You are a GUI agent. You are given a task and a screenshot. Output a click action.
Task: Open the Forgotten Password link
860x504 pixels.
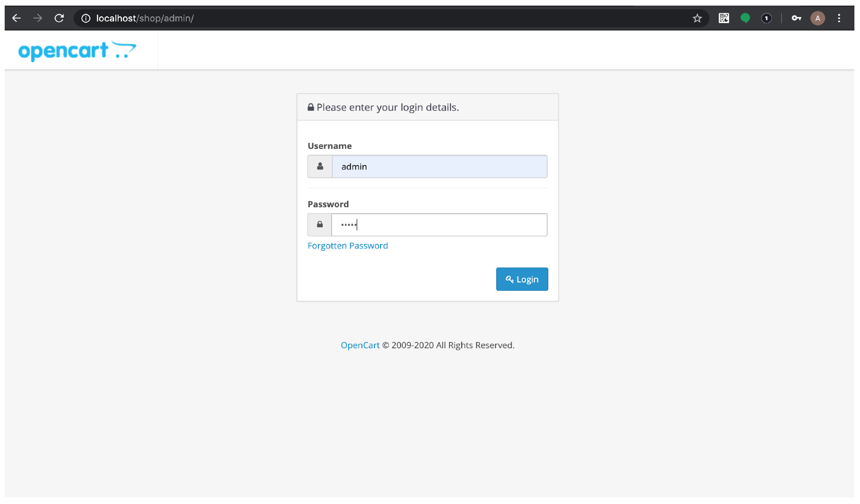[348, 245]
